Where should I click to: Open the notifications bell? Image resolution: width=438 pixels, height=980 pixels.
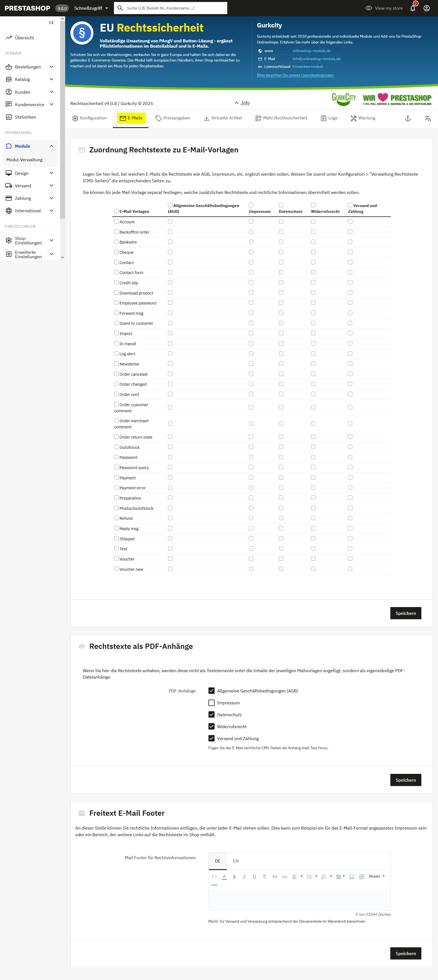[413, 8]
